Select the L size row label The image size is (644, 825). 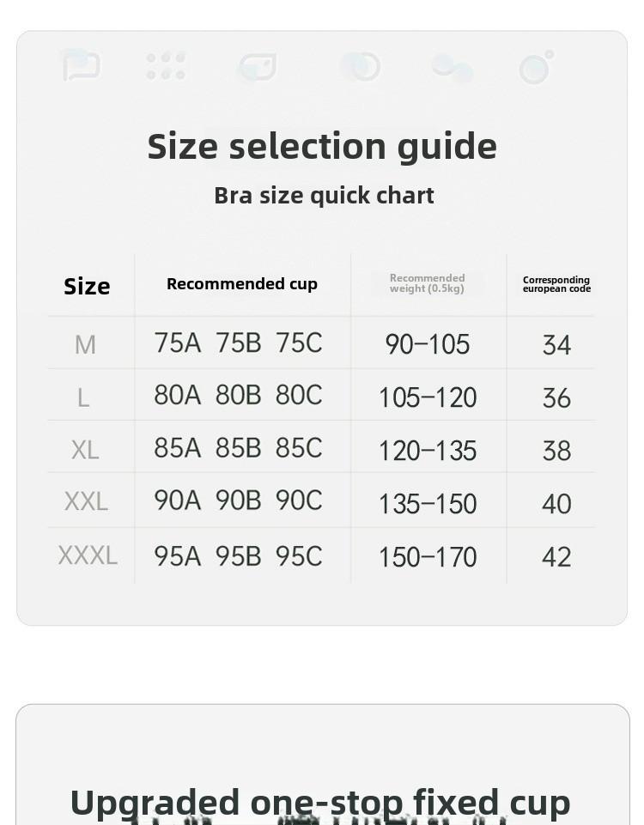click(83, 397)
